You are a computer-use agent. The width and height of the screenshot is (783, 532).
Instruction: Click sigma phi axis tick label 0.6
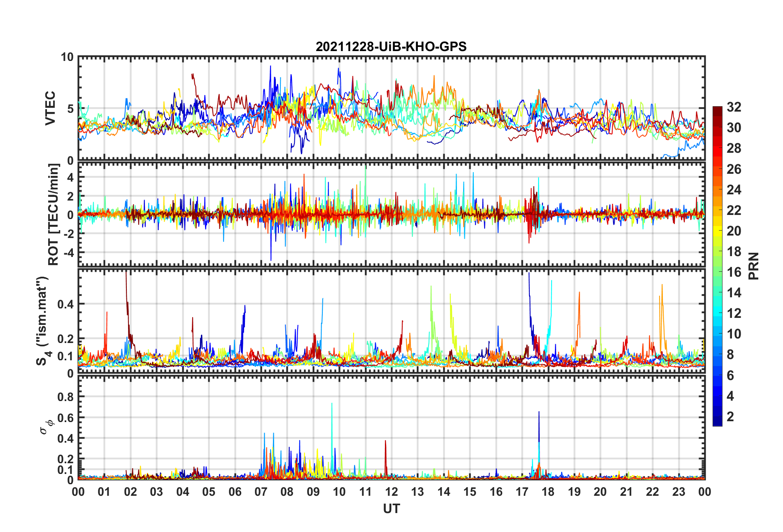pos(65,418)
